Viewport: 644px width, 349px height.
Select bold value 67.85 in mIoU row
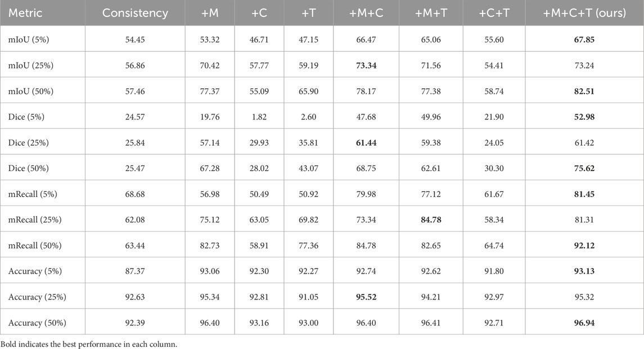click(x=584, y=40)
